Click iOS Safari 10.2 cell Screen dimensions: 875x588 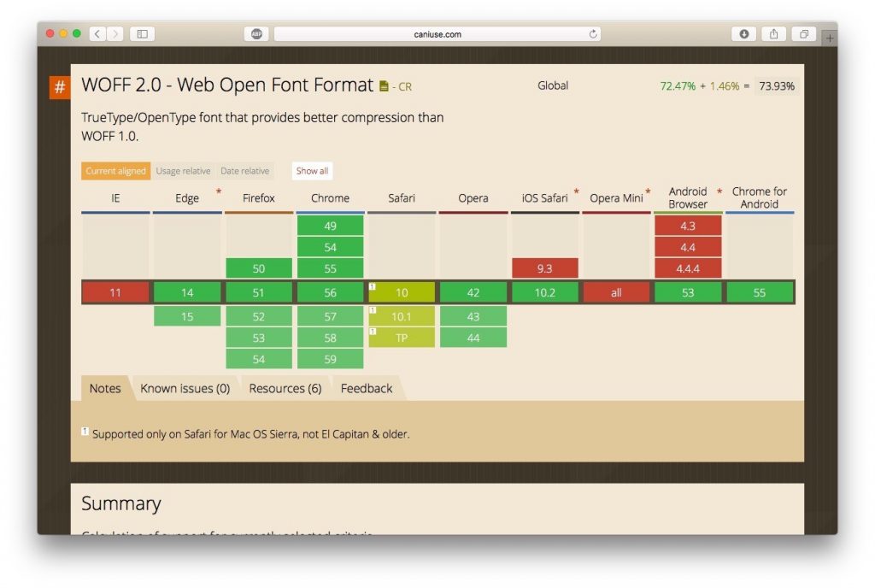[544, 292]
